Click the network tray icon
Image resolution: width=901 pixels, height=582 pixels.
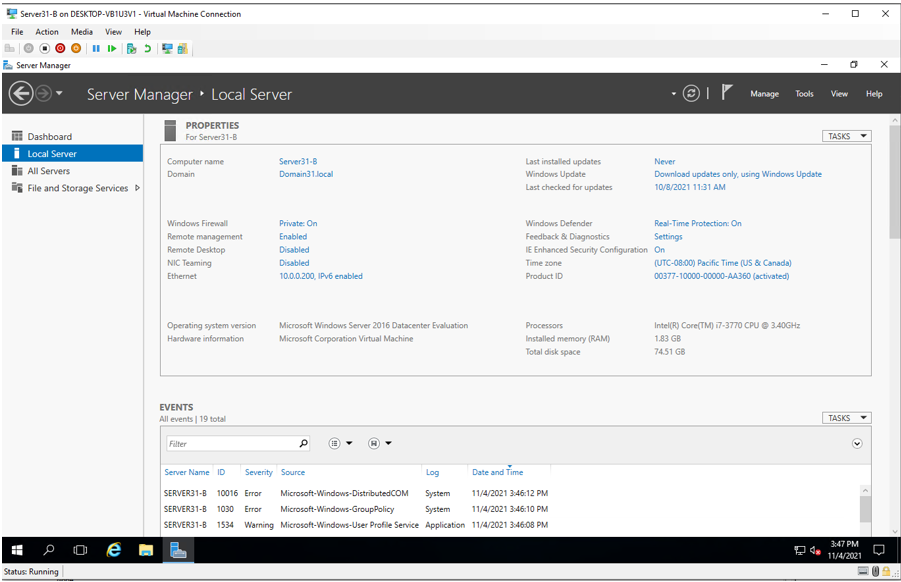800,551
